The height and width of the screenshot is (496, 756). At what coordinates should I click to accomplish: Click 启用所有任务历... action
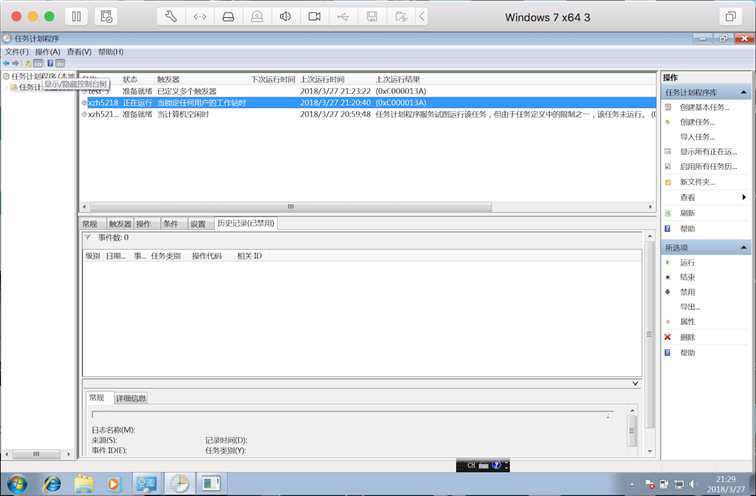point(708,166)
